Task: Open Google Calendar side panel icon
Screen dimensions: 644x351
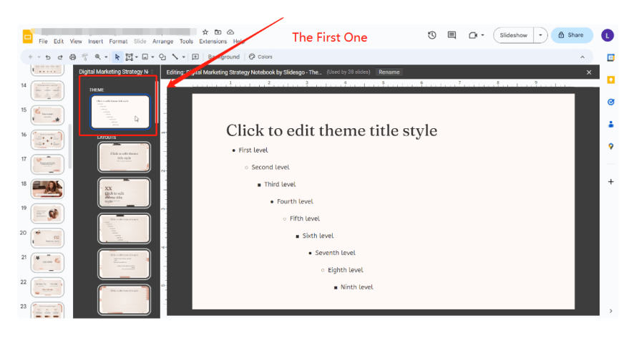Action: 611,58
